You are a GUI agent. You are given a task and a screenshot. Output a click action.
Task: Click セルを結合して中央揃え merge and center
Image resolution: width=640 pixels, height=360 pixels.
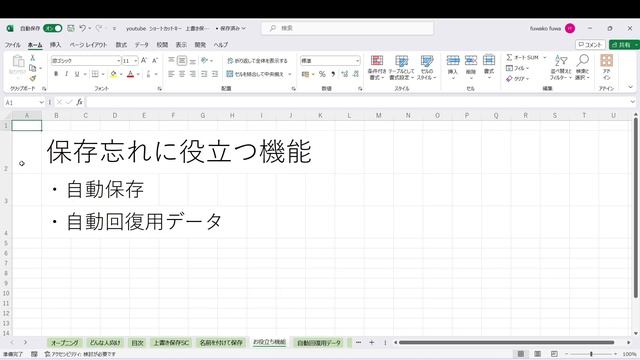(256, 74)
